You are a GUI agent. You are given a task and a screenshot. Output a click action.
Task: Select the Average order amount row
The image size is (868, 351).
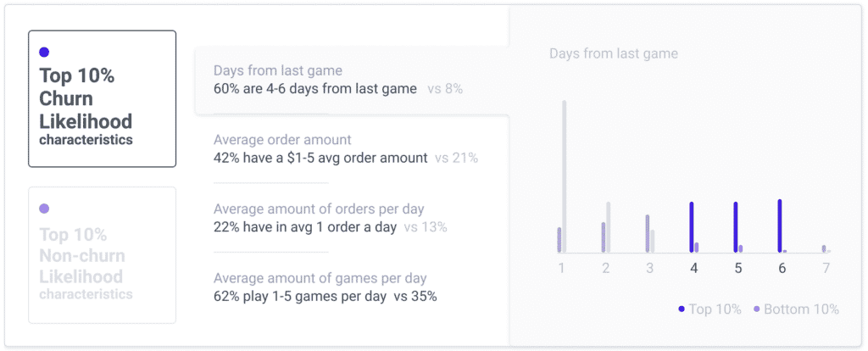346,149
